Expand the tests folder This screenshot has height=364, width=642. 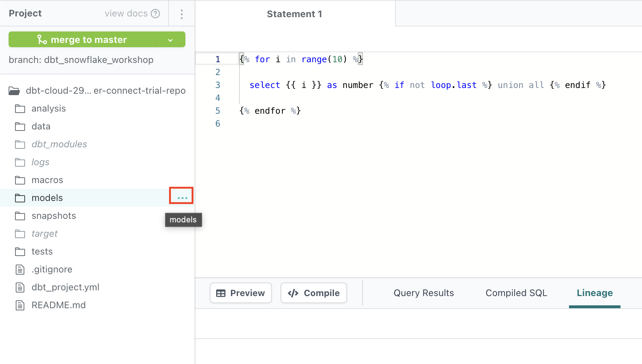click(x=42, y=252)
